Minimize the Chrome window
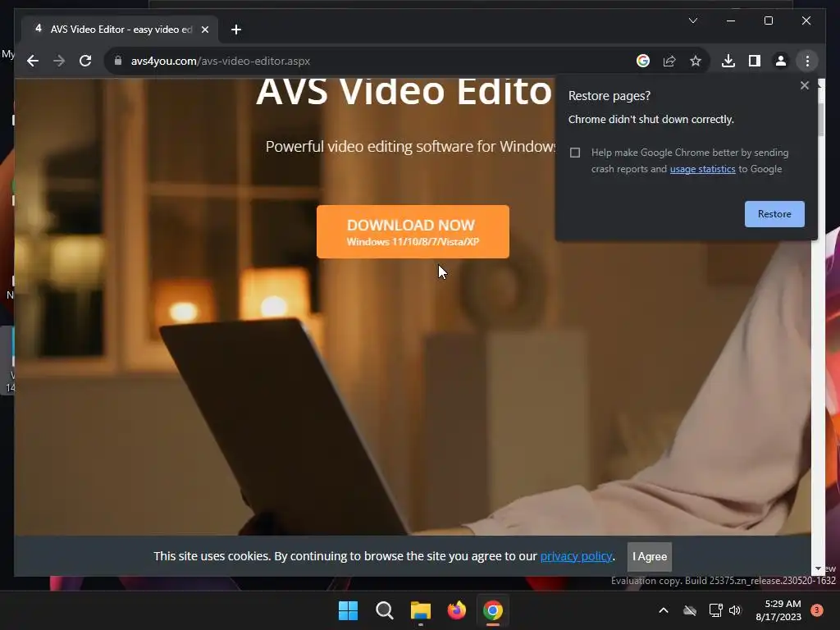Viewport: 840px width, 630px height. pyautogui.click(x=731, y=21)
